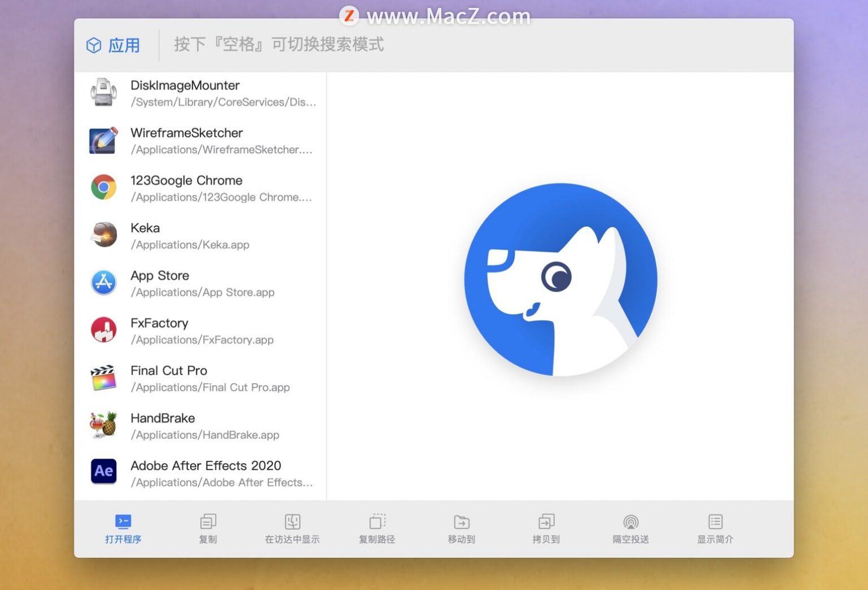Screen dimensions: 868x590
Task: Click path /Applications/App Store.app
Action: click(203, 292)
